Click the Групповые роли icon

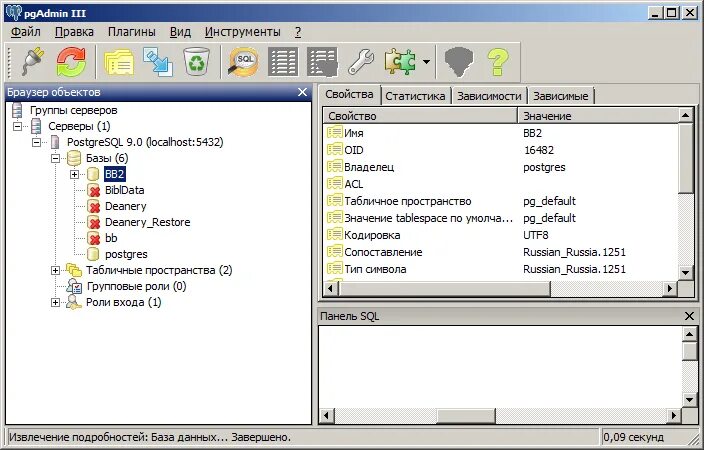74,286
